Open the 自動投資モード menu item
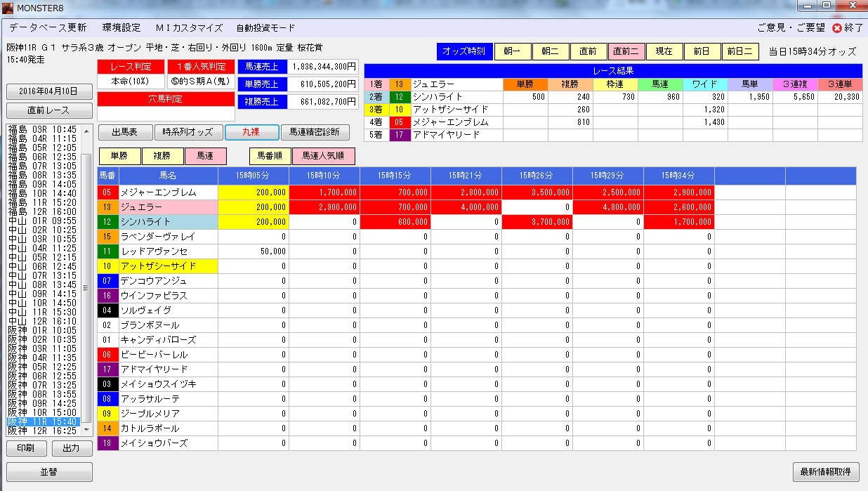The height and width of the screenshot is (491, 868). 265,28
